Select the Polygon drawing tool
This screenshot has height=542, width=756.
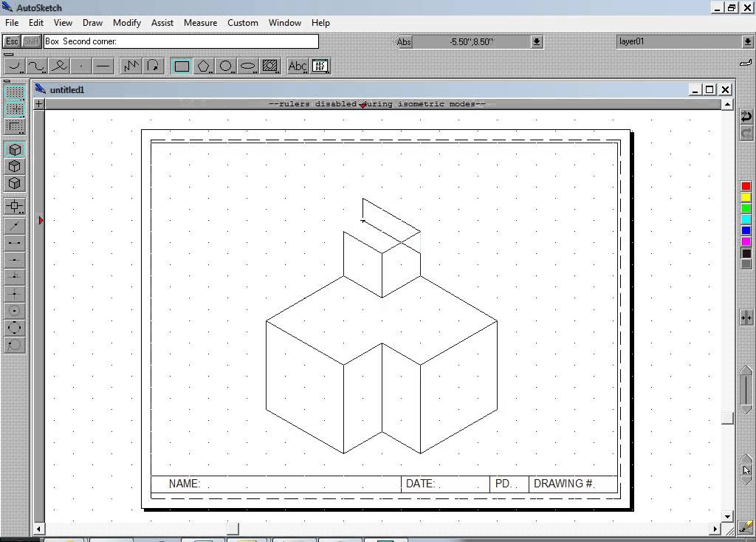pos(204,66)
